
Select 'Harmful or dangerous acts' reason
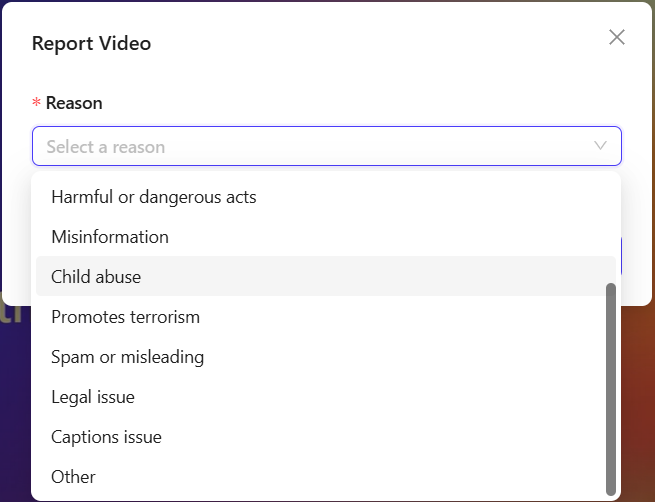tap(154, 197)
